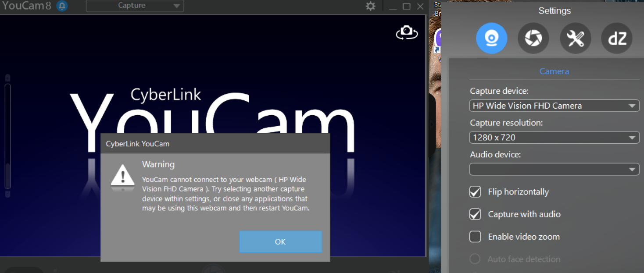Viewport: 644px width, 273px height.
Task: Select the Auto face detection radio button
Action: pyautogui.click(x=475, y=259)
